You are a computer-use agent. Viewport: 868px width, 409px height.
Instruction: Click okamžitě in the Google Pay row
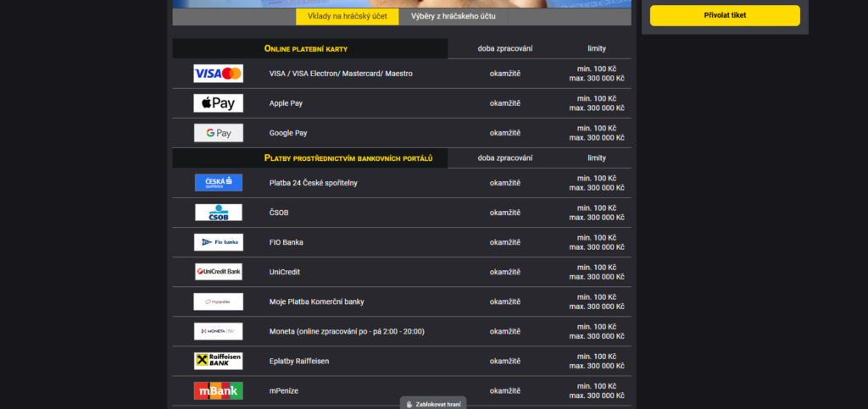pos(505,133)
